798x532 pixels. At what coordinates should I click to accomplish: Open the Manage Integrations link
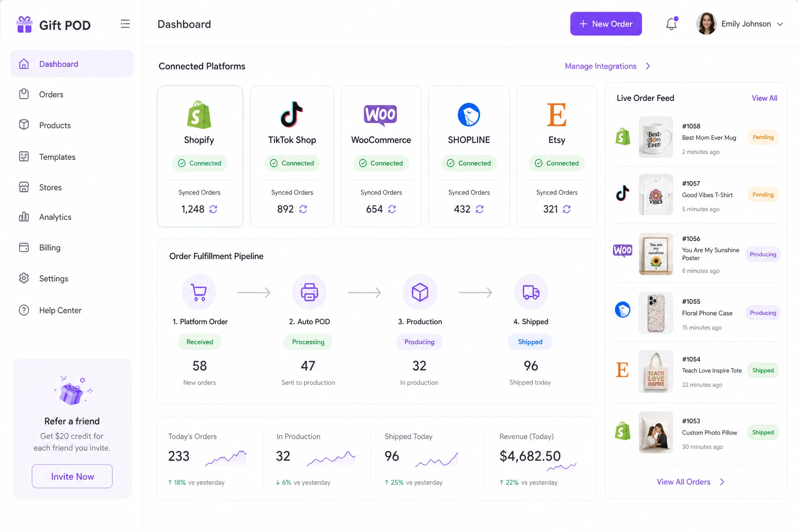[x=601, y=66]
